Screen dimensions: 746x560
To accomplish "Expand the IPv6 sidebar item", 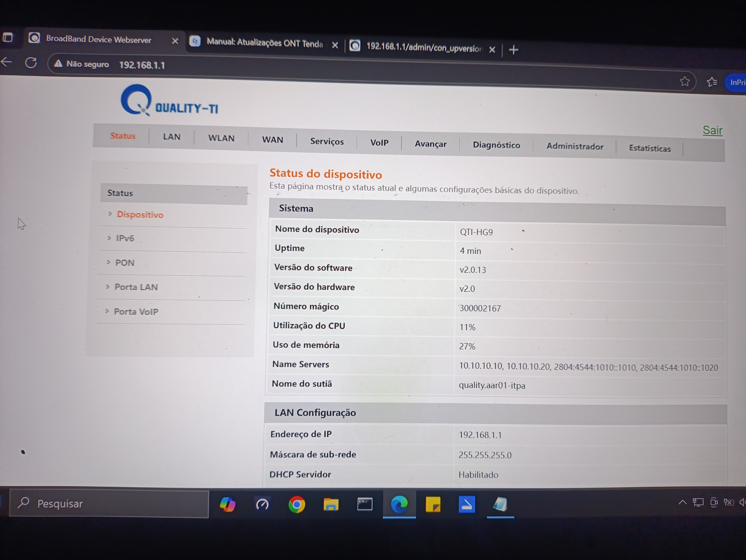I will pos(125,238).
